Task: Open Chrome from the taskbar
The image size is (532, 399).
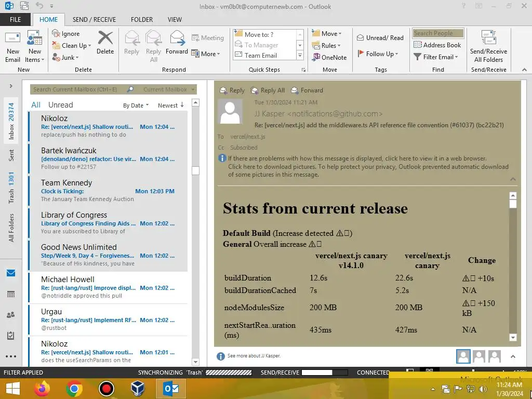Action: pos(74,389)
